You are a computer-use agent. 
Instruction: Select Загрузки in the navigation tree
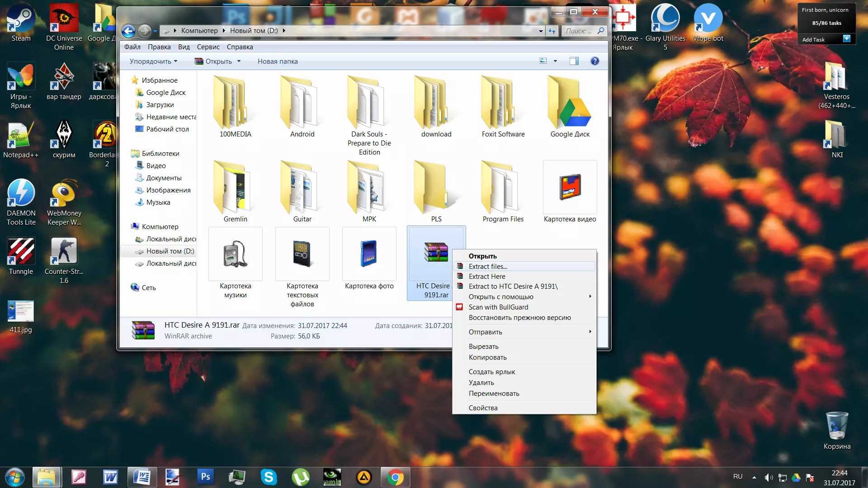[160, 105]
